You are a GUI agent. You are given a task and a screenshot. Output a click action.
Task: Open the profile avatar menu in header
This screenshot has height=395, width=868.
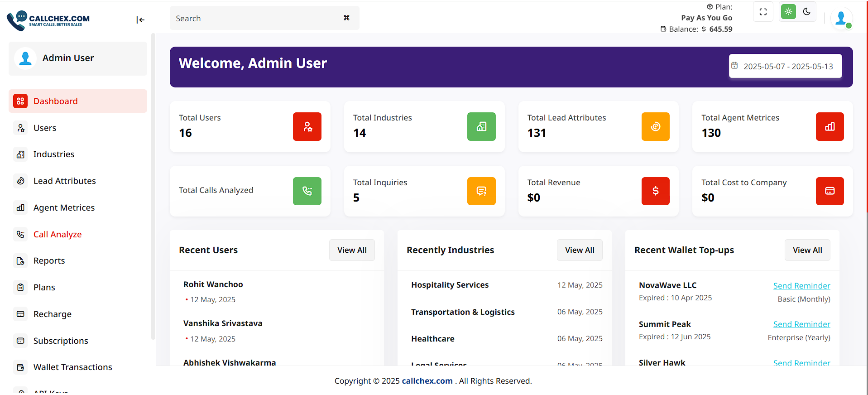pyautogui.click(x=841, y=19)
